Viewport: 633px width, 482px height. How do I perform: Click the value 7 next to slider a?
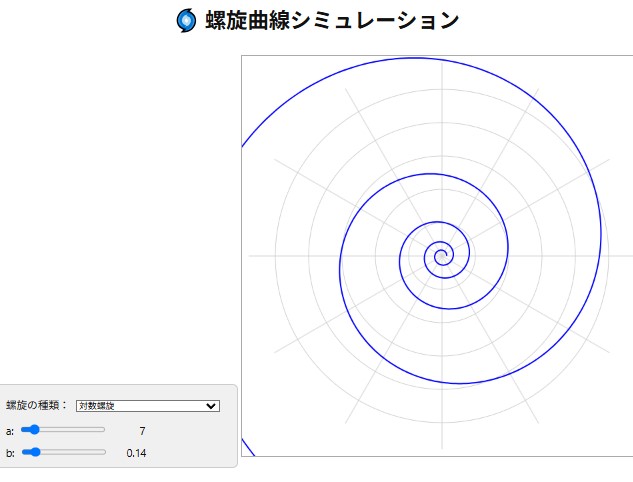tap(142, 430)
